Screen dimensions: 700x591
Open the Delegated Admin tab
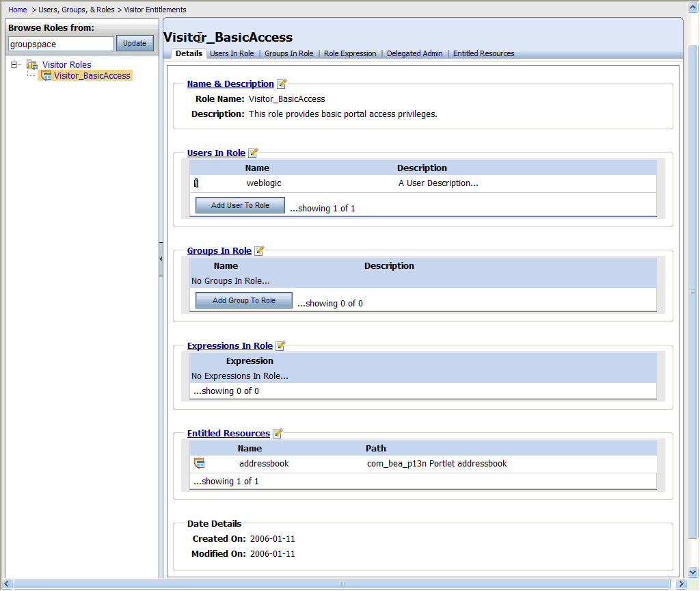click(415, 53)
